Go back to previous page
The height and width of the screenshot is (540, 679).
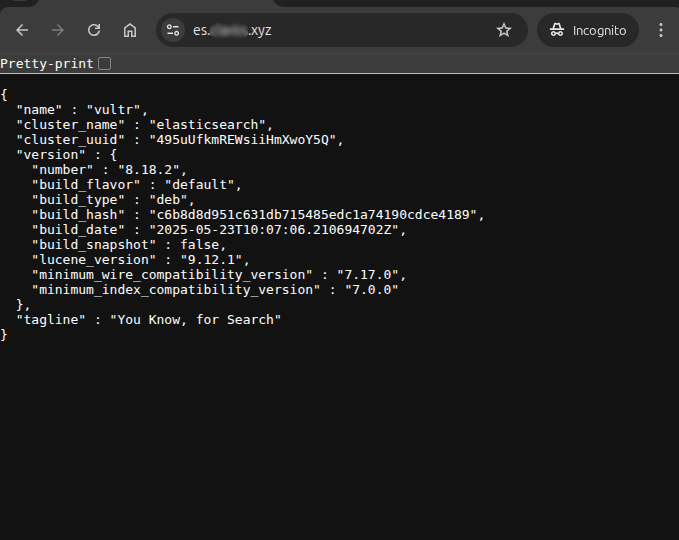[22, 30]
